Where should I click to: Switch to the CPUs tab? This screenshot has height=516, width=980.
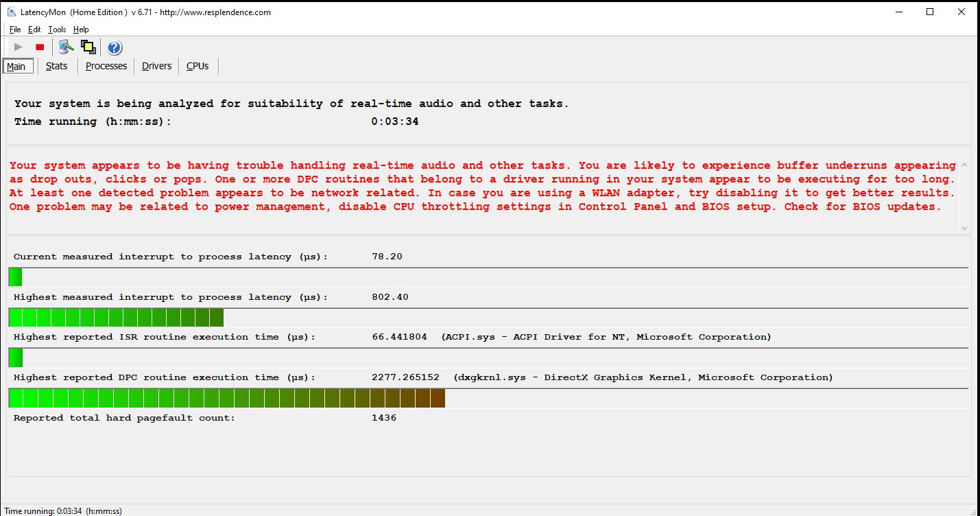click(198, 66)
